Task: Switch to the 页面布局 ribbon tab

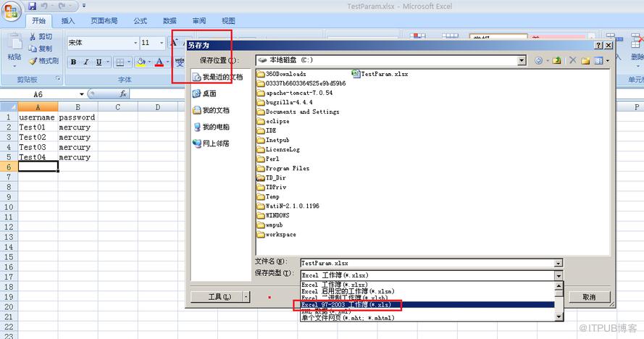Action: (104, 20)
